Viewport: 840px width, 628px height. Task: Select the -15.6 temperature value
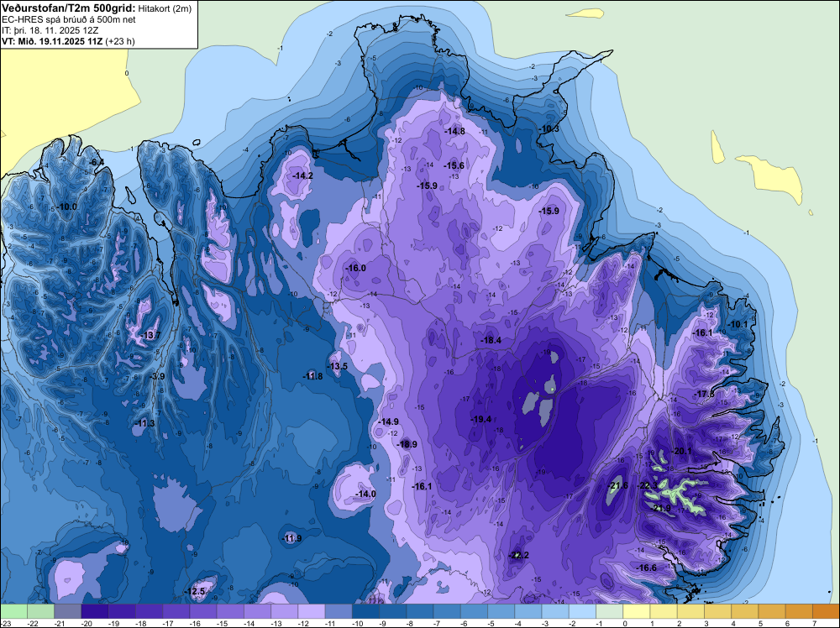coord(454,166)
